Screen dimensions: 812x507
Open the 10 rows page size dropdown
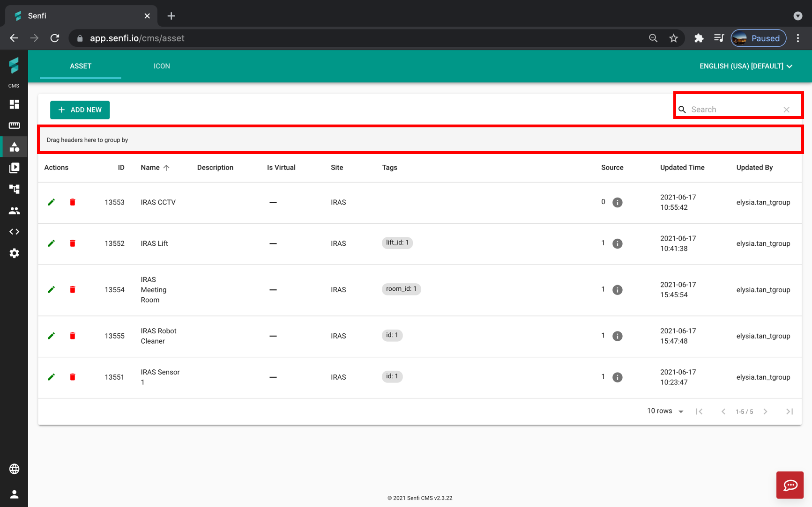665,411
